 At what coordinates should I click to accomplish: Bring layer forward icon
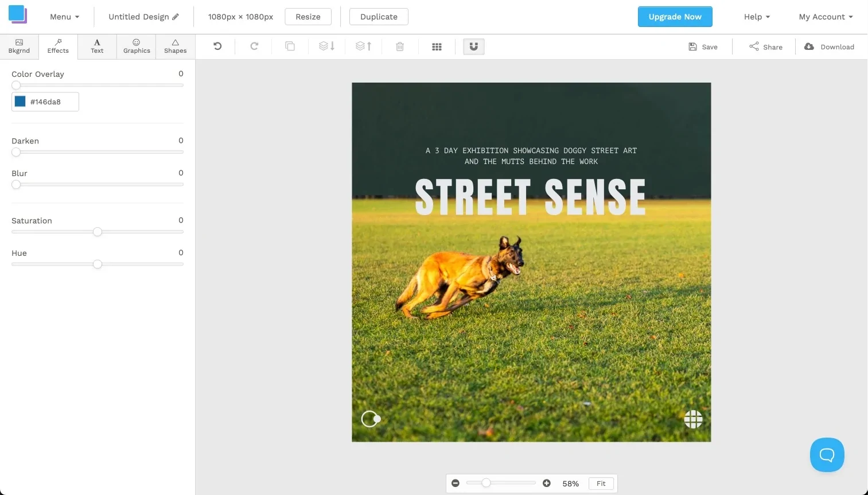click(363, 46)
